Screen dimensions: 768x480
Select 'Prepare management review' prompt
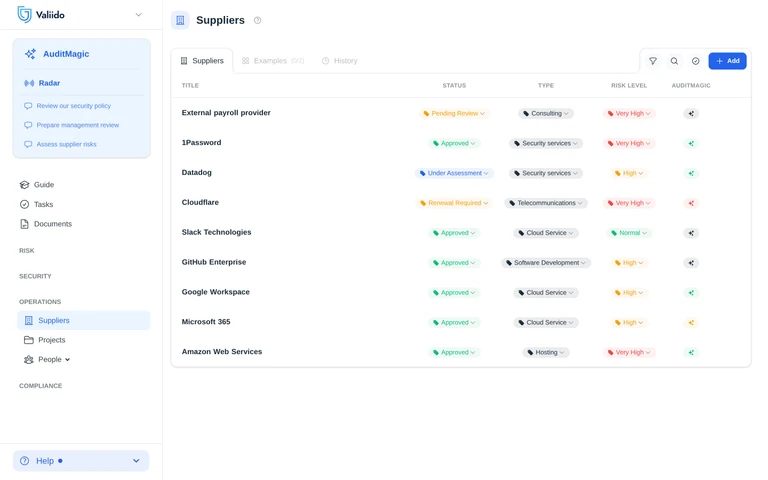[72, 125]
